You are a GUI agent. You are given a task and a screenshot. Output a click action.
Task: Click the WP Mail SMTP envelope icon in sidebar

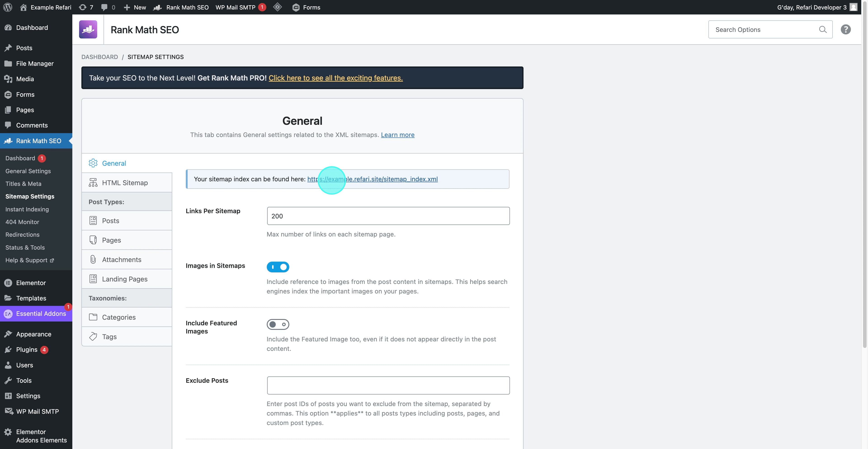pyautogui.click(x=9, y=411)
